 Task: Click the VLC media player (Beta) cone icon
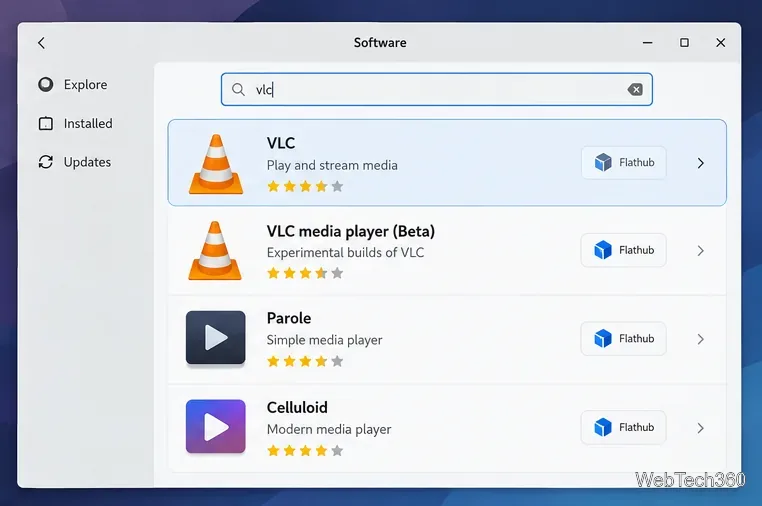[x=215, y=251]
